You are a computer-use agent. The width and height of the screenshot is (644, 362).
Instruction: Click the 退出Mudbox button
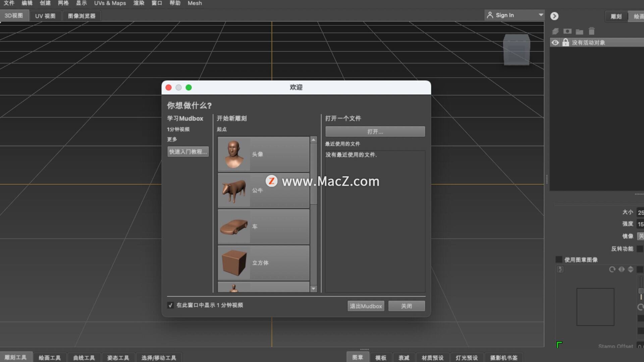click(x=366, y=306)
